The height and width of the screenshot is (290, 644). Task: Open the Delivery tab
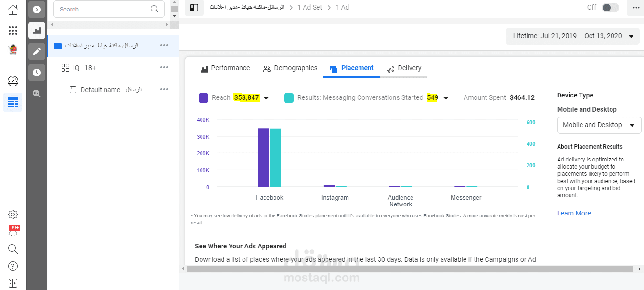[x=404, y=68]
